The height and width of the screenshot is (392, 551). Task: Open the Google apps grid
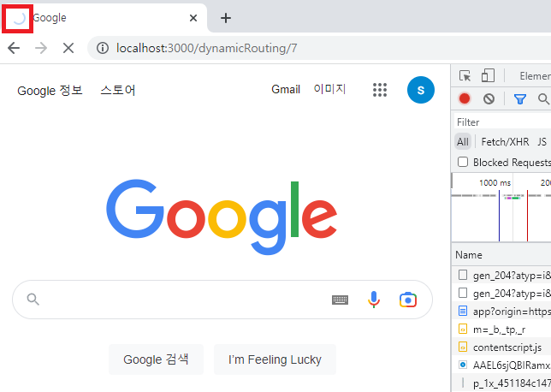(380, 90)
